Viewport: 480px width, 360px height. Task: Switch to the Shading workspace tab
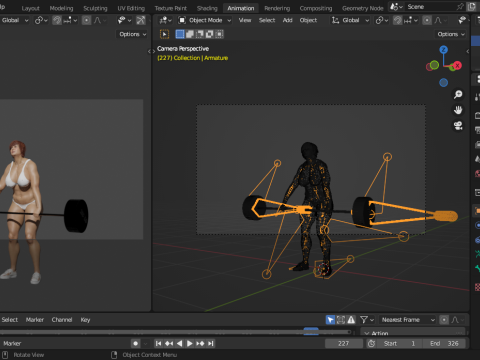pyautogui.click(x=207, y=8)
